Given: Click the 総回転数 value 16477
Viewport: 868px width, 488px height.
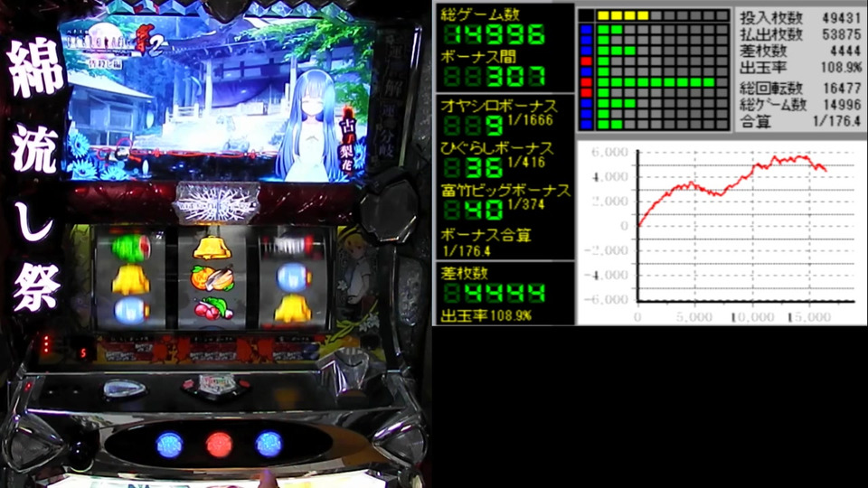Looking at the screenshot, I should (841, 89).
